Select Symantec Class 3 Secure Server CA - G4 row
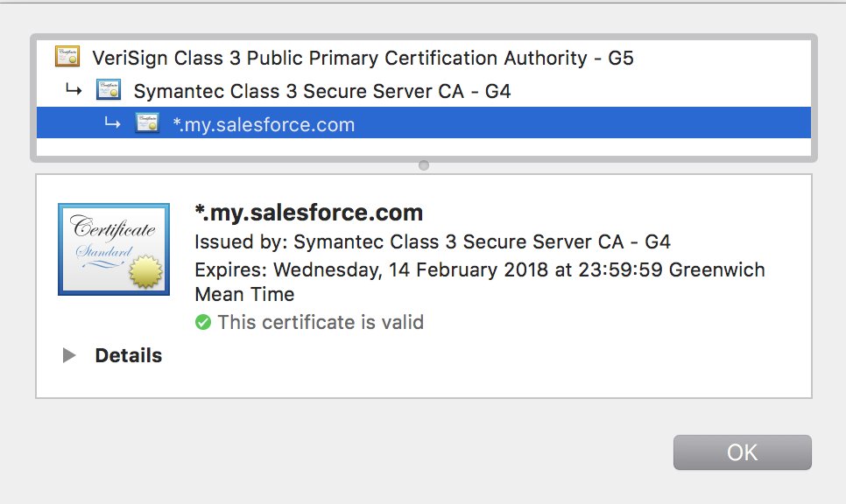The height and width of the screenshot is (504, 846). pyautogui.click(x=424, y=90)
